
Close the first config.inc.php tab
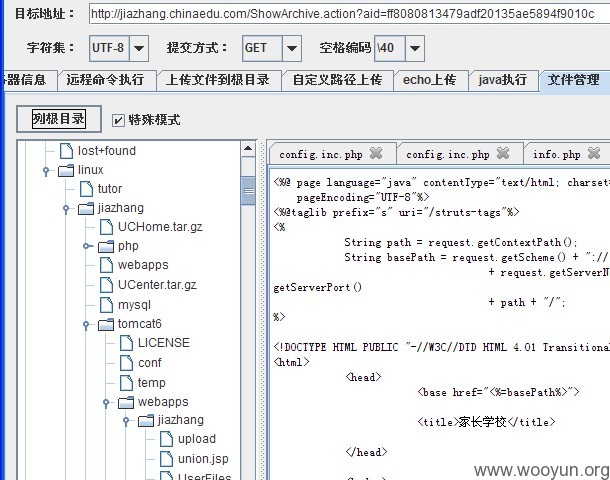click(x=376, y=154)
